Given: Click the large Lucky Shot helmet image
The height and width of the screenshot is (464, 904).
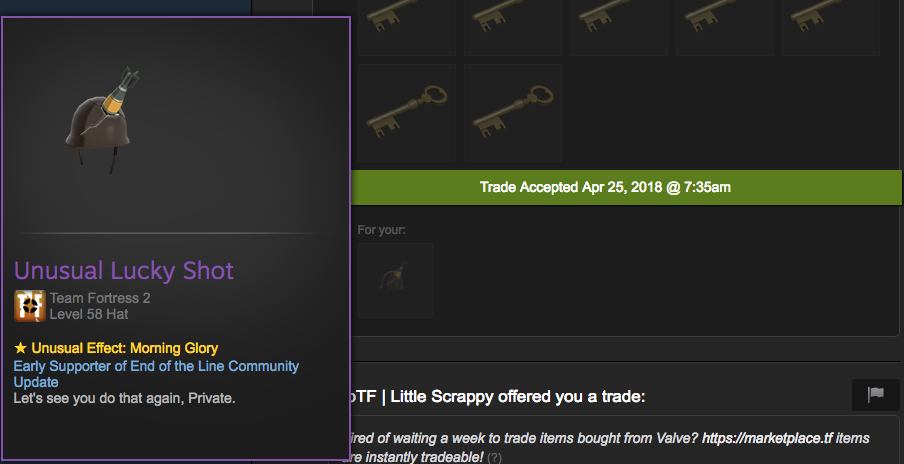Looking at the screenshot, I should tap(102, 119).
